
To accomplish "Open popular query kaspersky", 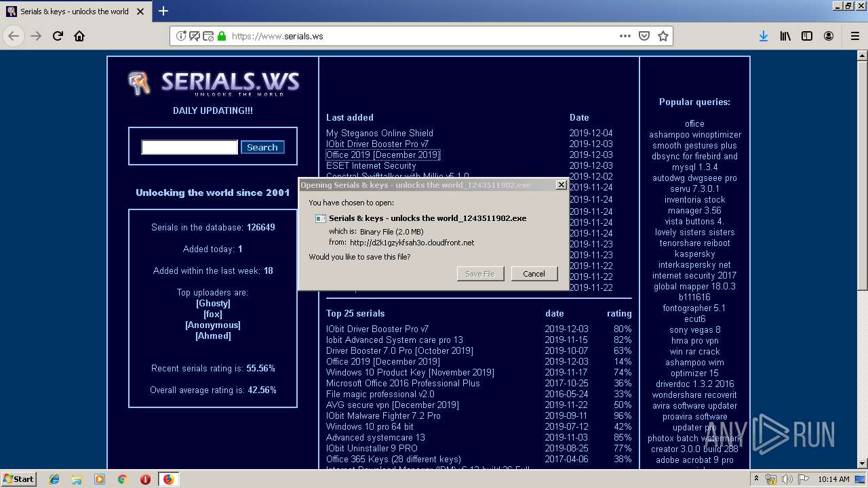I will pyautogui.click(x=694, y=253).
